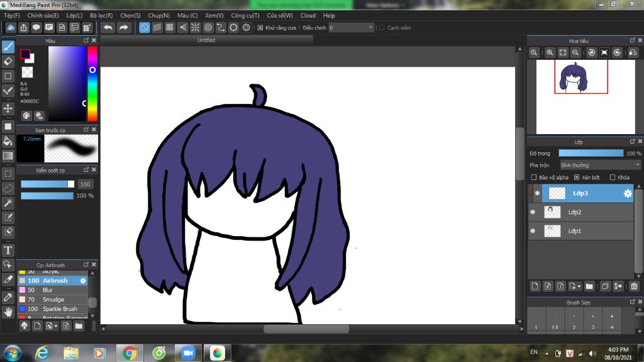The height and width of the screenshot is (362, 644).
Task: Click the Redo arrow
Action: click(123, 28)
